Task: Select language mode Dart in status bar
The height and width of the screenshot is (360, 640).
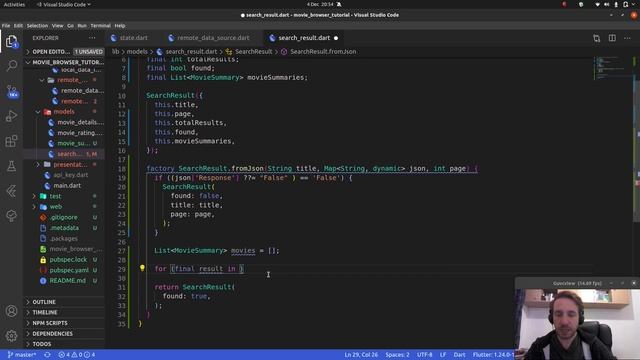Action: (459, 355)
